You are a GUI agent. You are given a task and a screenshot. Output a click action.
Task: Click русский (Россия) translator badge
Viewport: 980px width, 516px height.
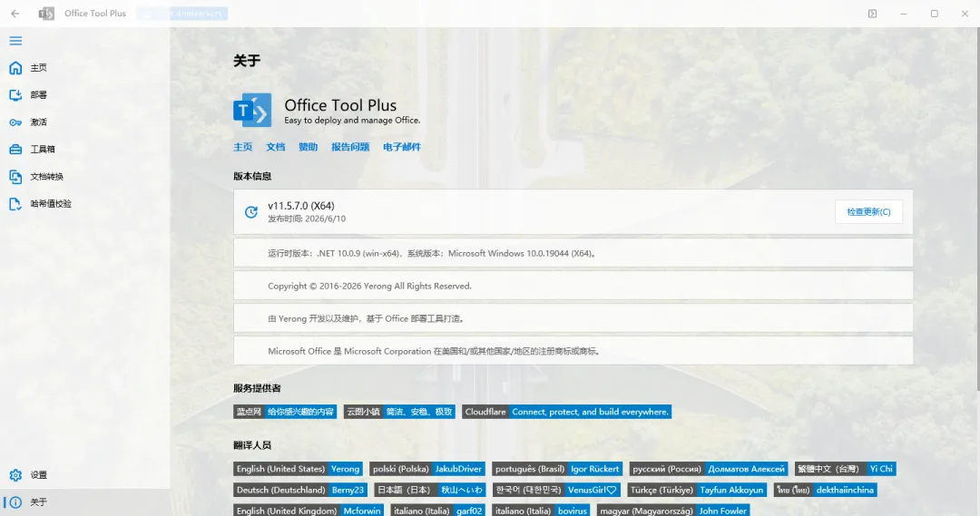coord(709,469)
